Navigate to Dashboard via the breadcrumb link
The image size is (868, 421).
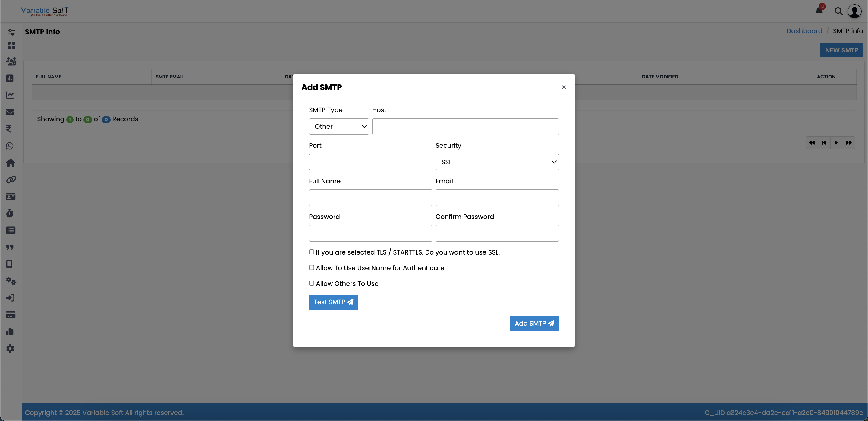tap(804, 31)
